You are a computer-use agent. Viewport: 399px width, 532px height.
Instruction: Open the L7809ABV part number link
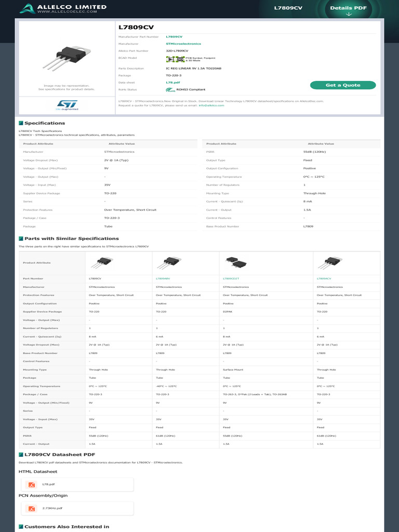pos(163,278)
